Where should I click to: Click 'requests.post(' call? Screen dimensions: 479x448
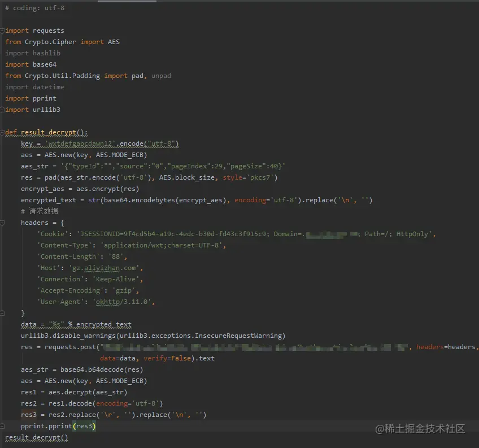tap(72, 347)
